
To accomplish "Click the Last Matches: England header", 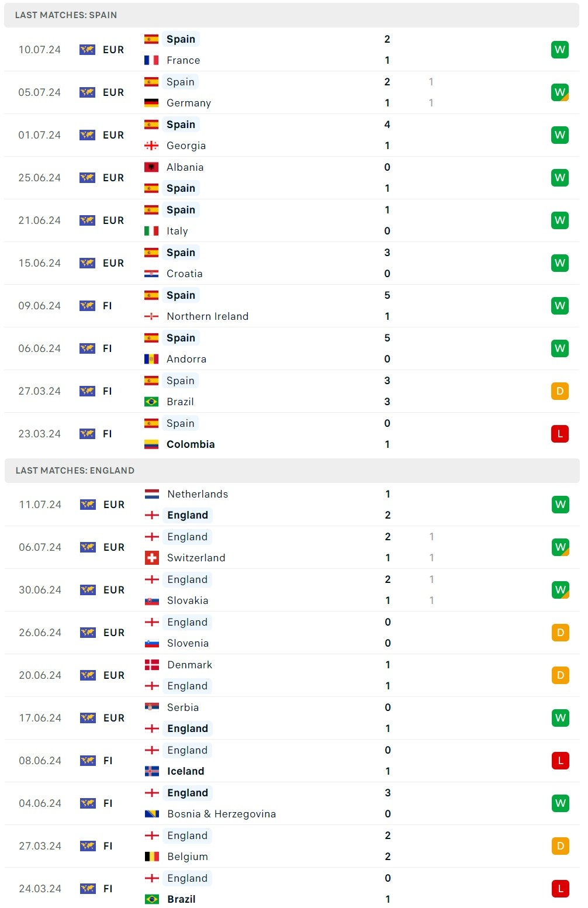I will (x=75, y=471).
